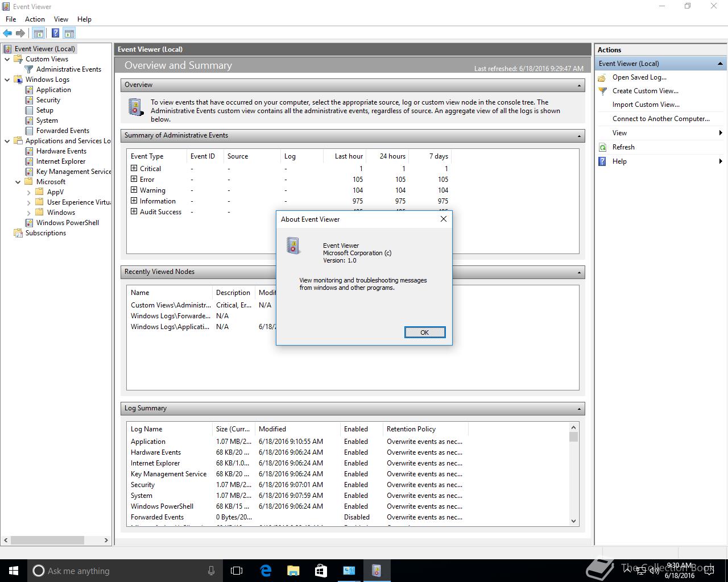The width and height of the screenshot is (728, 582).
Task: Click the Setup log icon in tree
Action: (29, 110)
